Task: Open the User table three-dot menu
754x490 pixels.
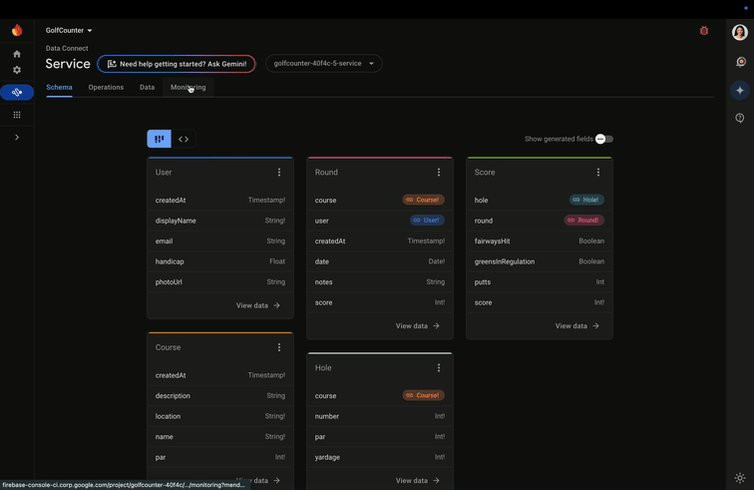Action: [x=279, y=172]
